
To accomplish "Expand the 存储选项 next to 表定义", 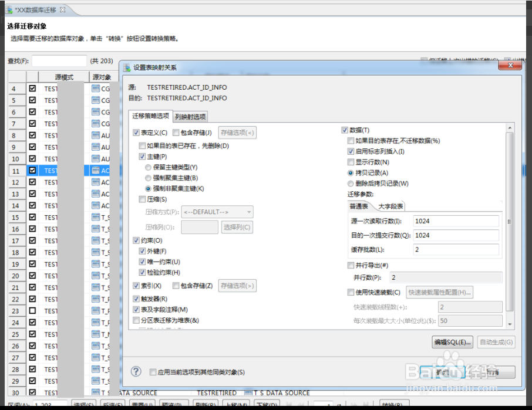I will [x=237, y=133].
